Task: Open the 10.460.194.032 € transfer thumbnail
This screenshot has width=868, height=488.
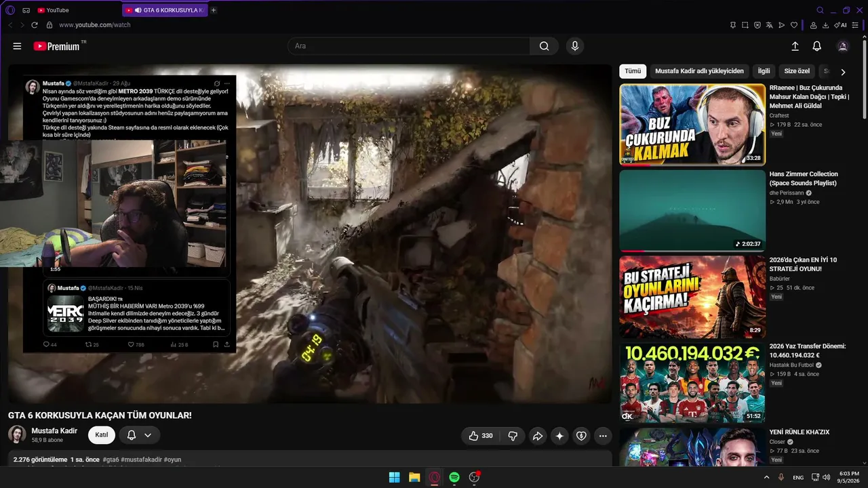Action: point(692,382)
